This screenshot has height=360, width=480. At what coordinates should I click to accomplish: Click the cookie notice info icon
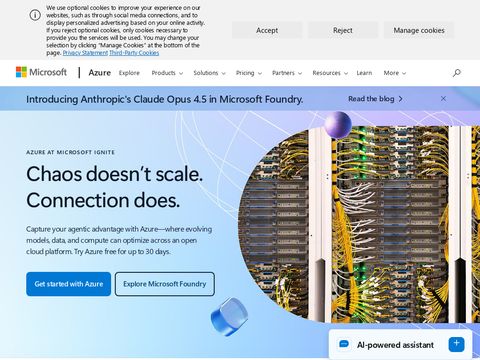(35, 15)
